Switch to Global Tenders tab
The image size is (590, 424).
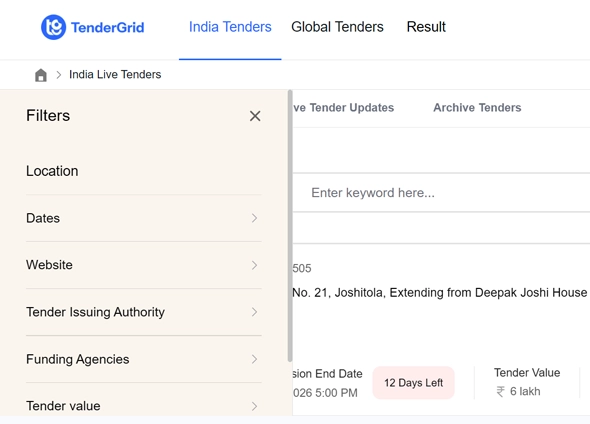(x=338, y=27)
